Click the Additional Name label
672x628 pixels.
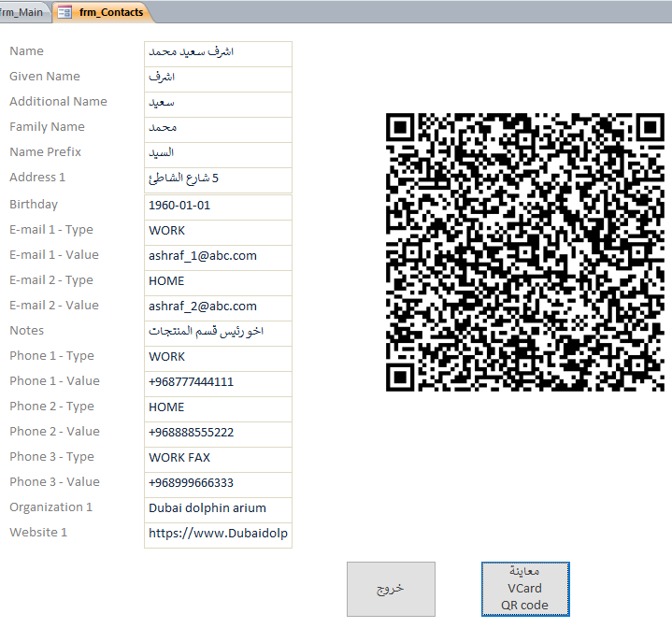[58, 102]
